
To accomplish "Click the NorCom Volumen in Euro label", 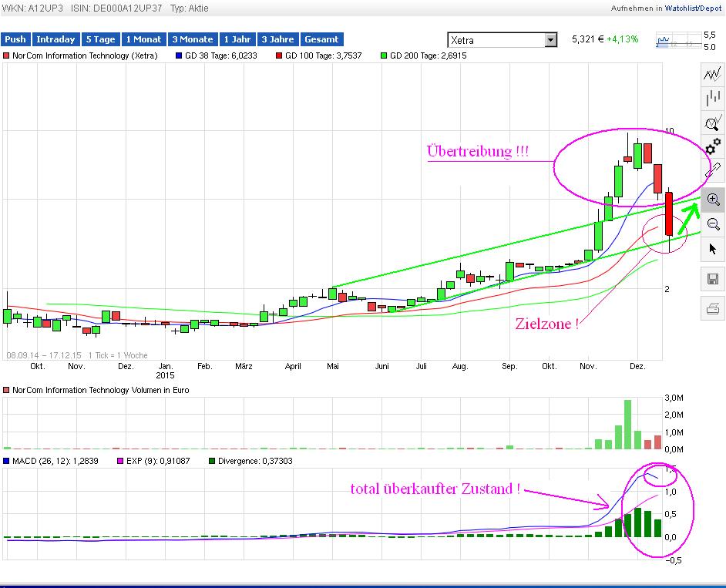I will [100, 390].
